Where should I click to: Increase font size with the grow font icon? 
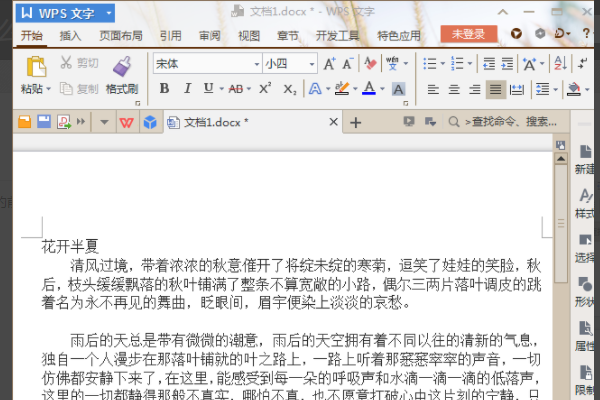click(329, 64)
